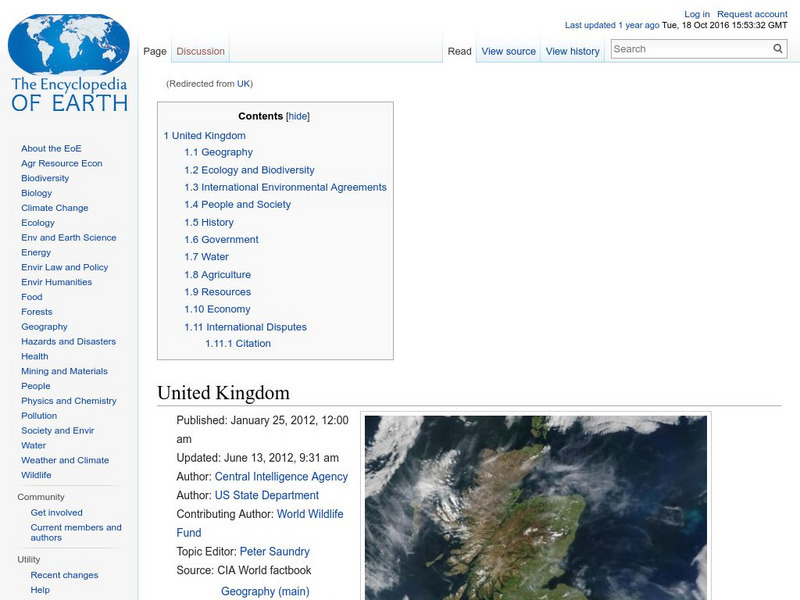Jump to 1.11.1 Citation entry
This screenshot has width=800, height=600.
click(x=238, y=344)
